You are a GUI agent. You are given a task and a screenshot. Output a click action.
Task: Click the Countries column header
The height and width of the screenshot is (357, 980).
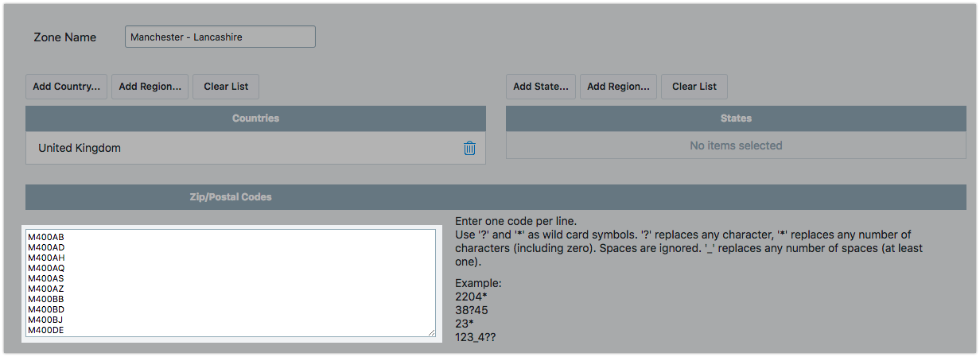(x=255, y=118)
